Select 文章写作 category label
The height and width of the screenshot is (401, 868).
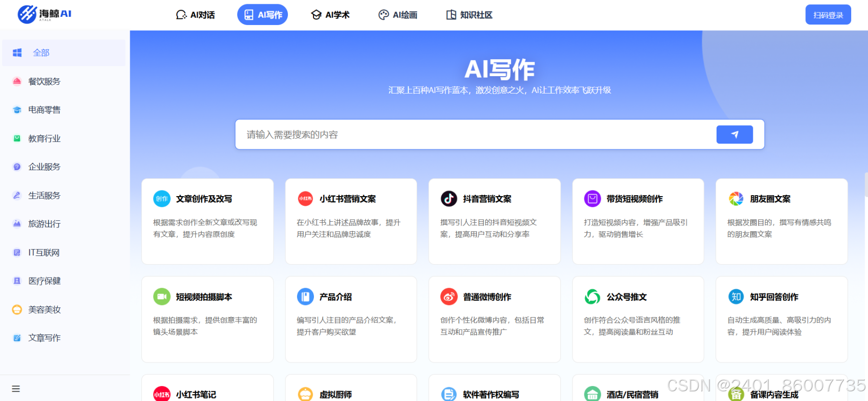pos(44,338)
